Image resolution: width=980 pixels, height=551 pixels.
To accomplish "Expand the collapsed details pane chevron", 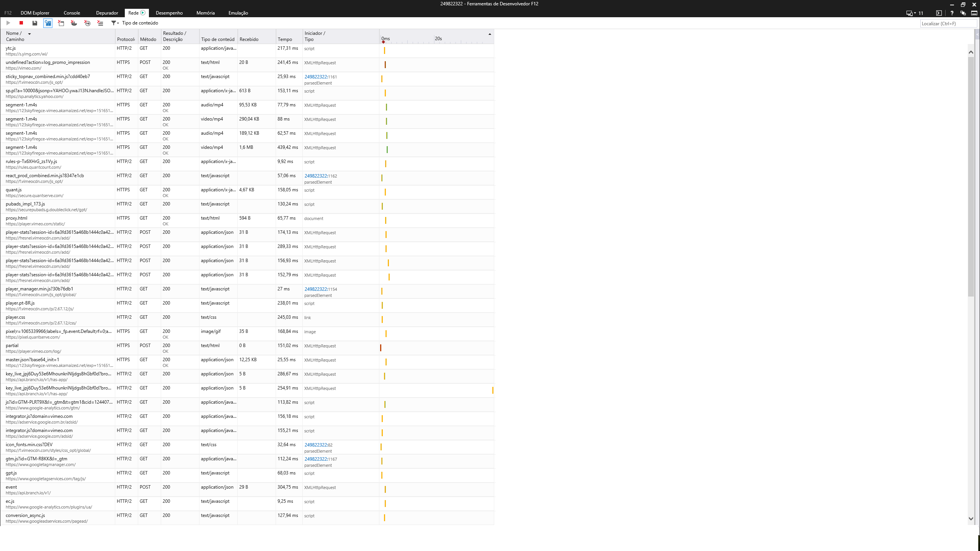I will tap(977, 34).
